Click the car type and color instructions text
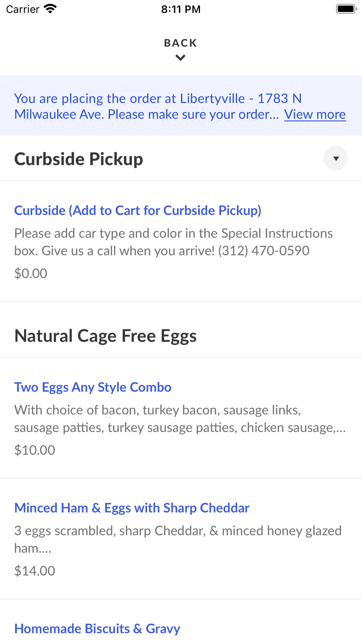Screen dimensions: 362x644 (x=173, y=242)
